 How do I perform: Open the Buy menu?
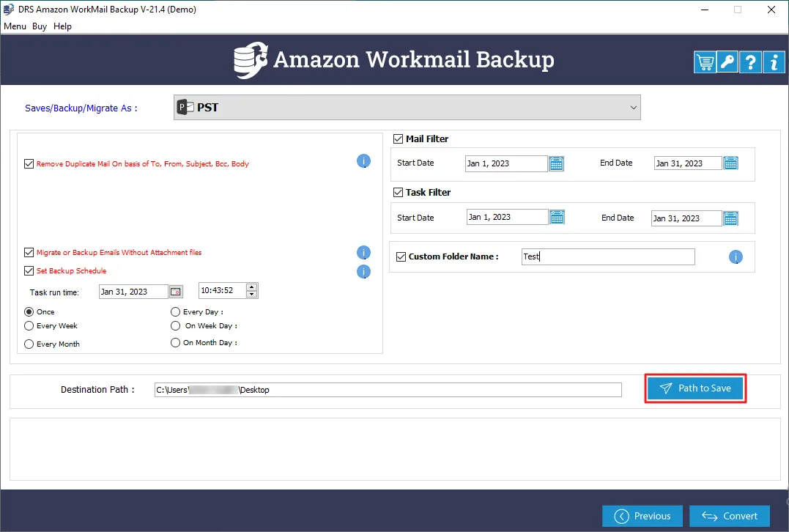point(40,26)
